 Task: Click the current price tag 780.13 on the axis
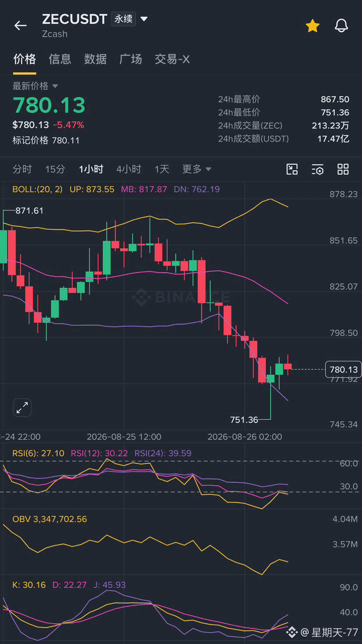pos(344,370)
